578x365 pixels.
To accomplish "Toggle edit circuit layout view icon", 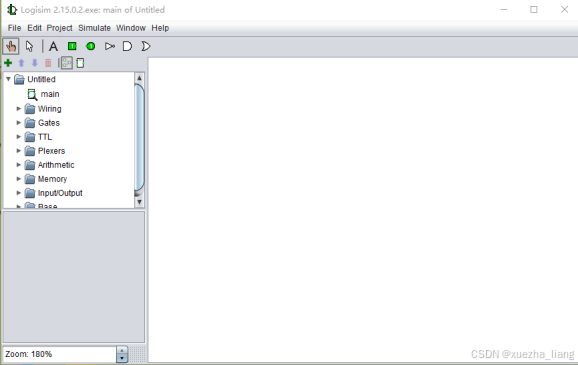I will (67, 63).
